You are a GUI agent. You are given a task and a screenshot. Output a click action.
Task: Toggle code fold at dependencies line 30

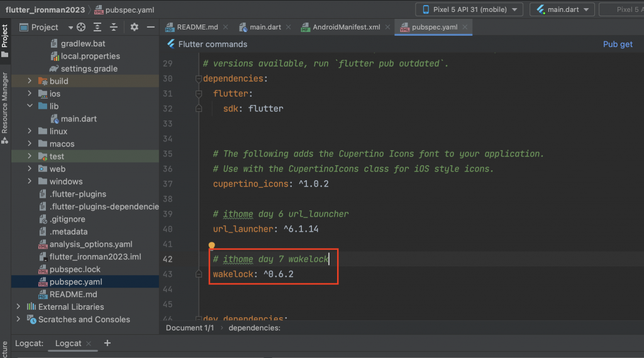click(x=199, y=79)
